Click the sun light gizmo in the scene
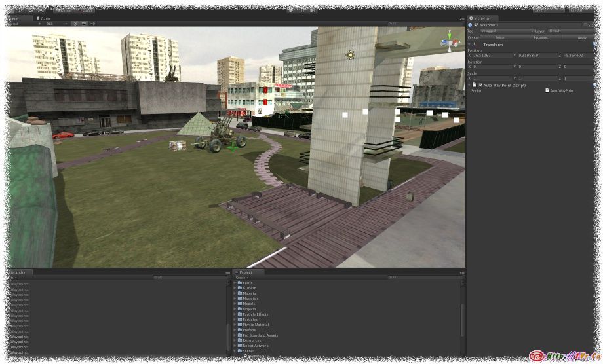The image size is (603, 364). click(350, 55)
